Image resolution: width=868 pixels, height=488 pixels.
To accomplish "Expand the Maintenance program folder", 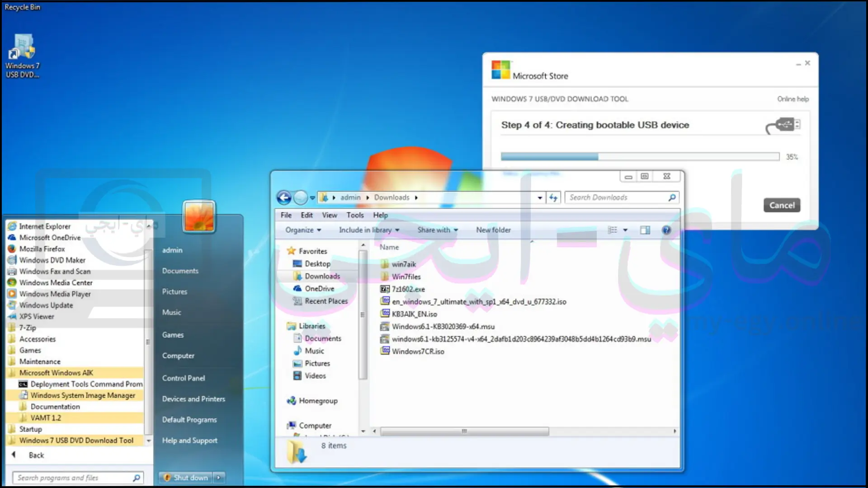I will pos(34,361).
